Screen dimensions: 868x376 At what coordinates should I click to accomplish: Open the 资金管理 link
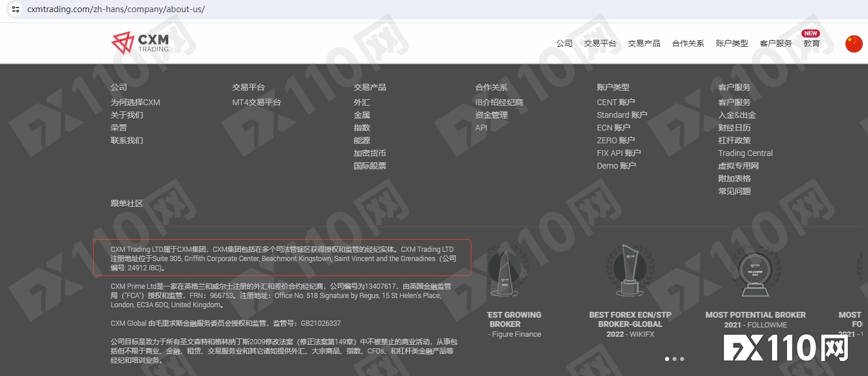coord(492,115)
